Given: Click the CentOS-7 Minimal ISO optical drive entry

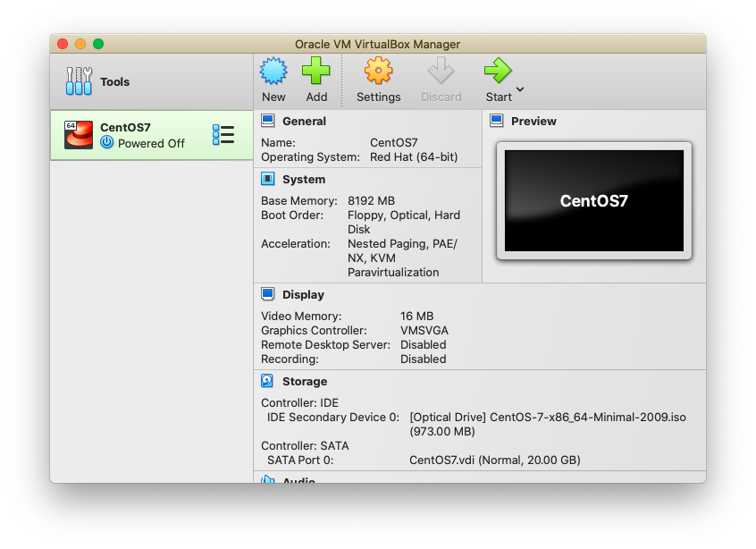Looking at the screenshot, I should tap(547, 418).
